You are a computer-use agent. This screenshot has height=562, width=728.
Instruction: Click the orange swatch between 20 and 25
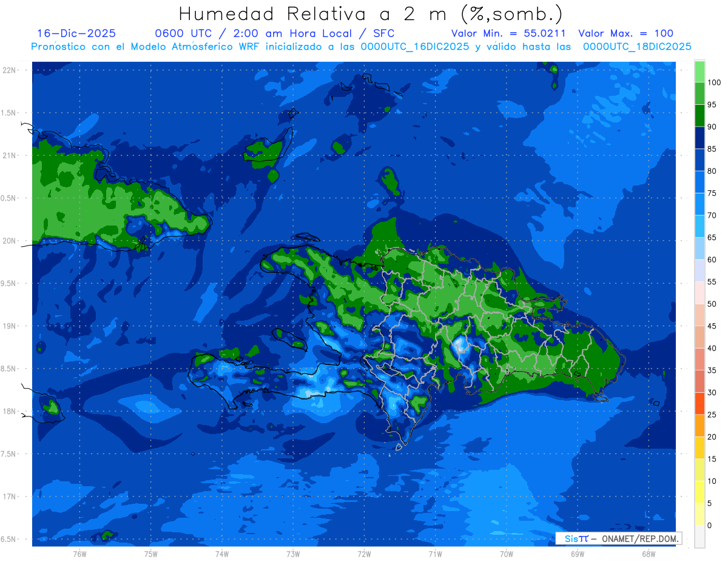click(699, 426)
